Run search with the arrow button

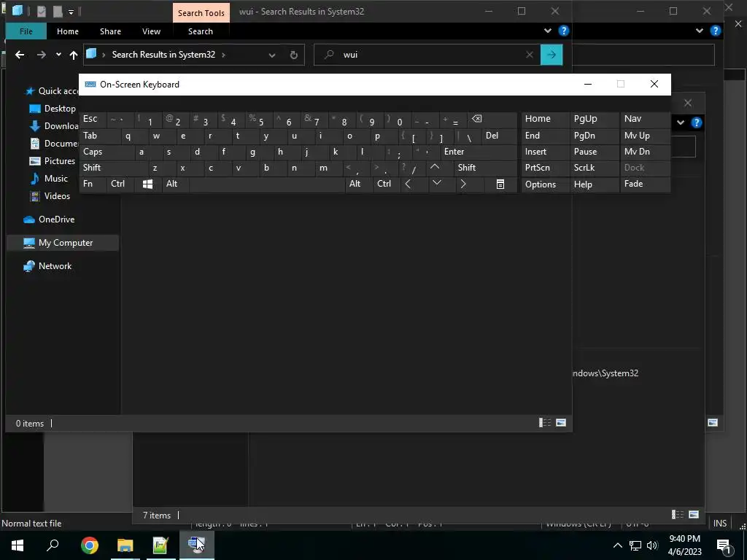pyautogui.click(x=551, y=55)
